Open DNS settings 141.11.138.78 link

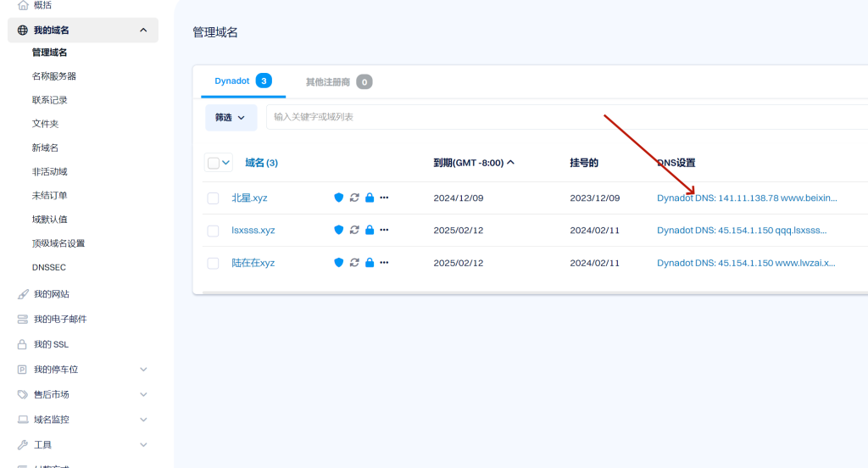pos(747,198)
